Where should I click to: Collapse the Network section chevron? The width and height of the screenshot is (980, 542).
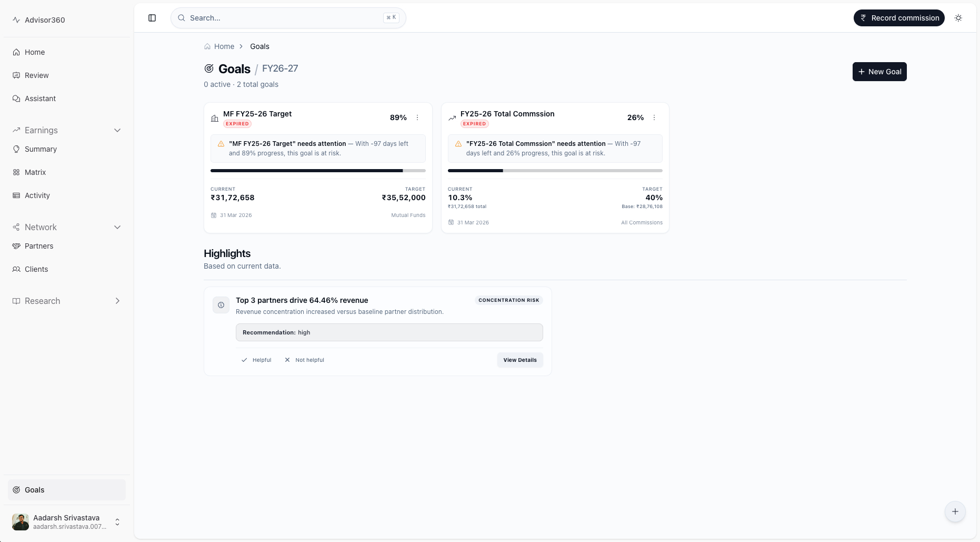tap(117, 227)
